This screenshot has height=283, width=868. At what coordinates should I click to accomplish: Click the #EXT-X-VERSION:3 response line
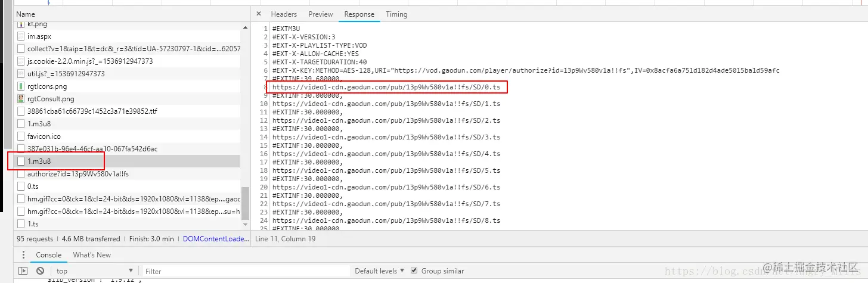click(x=303, y=37)
